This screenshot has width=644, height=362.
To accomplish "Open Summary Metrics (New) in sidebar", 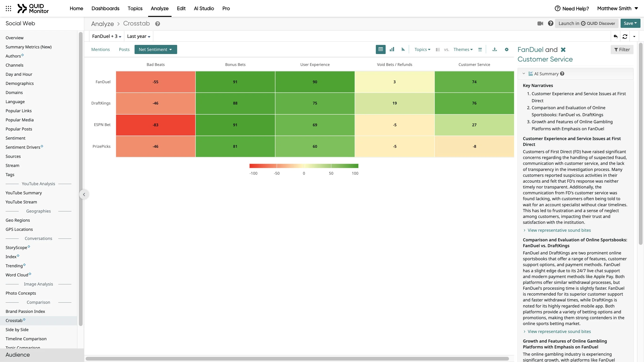I will click(x=29, y=47).
